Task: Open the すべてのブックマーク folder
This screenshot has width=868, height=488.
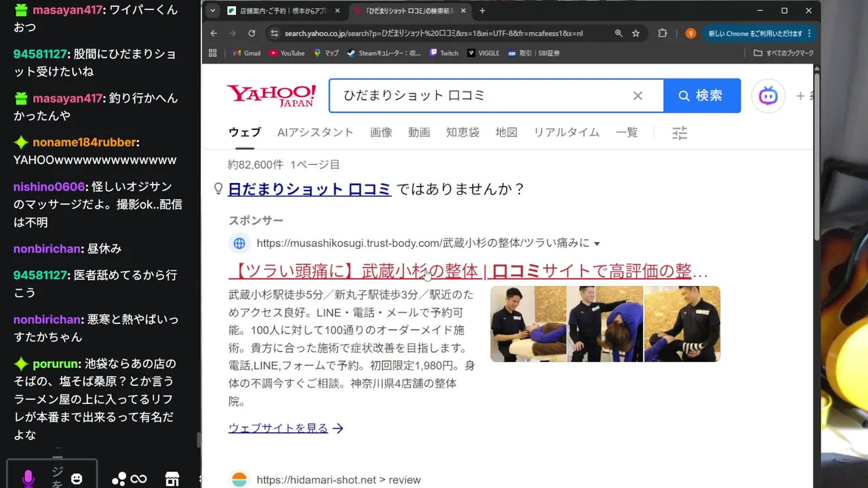Action: point(783,53)
